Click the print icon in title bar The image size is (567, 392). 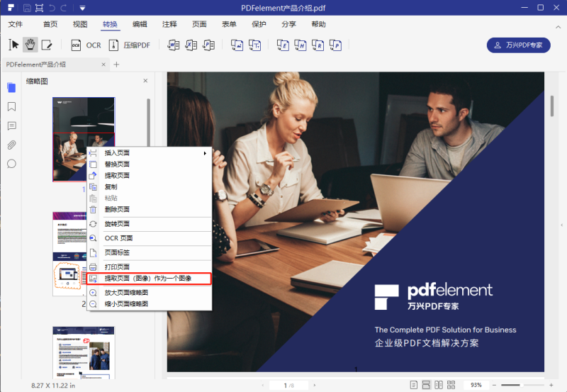click(39, 8)
